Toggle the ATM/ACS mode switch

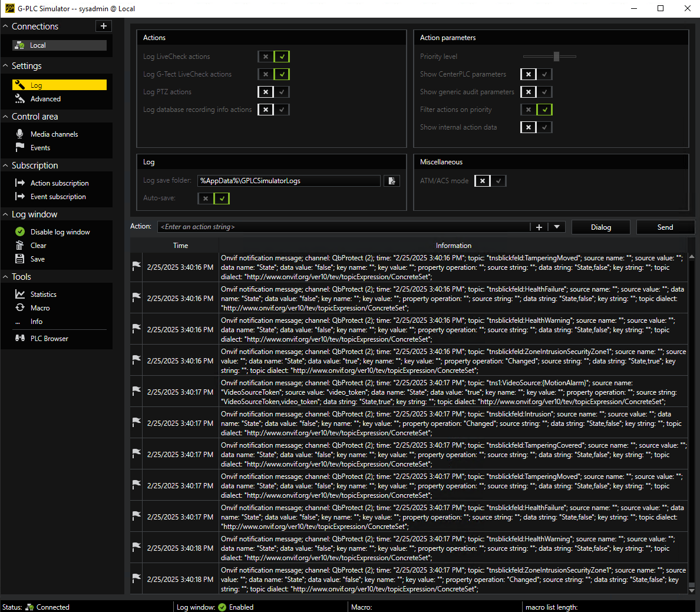coord(490,181)
